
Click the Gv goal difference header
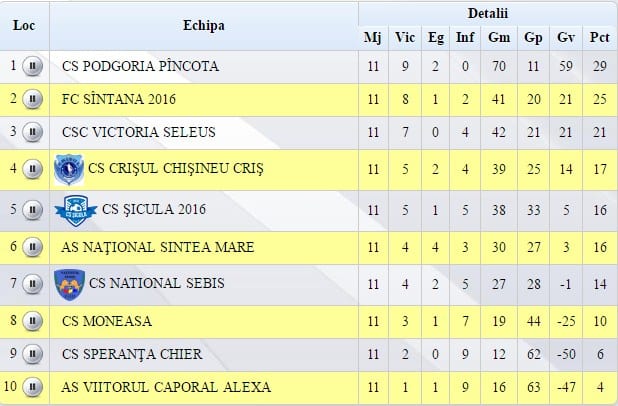click(566, 38)
